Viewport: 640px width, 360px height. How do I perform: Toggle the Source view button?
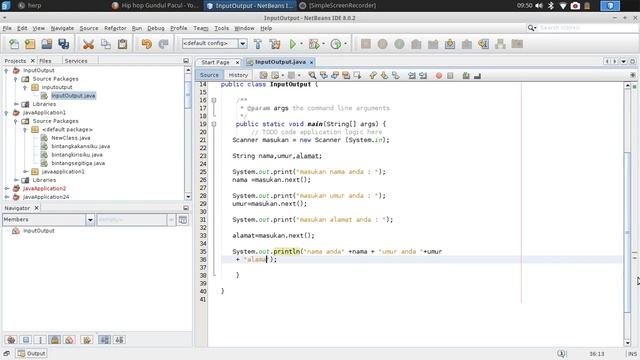[x=209, y=75]
